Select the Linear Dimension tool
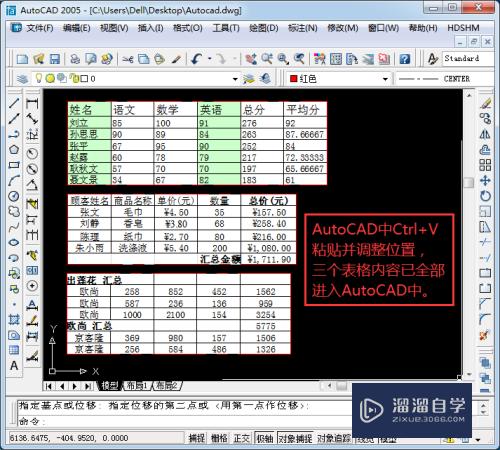 click(x=32, y=104)
